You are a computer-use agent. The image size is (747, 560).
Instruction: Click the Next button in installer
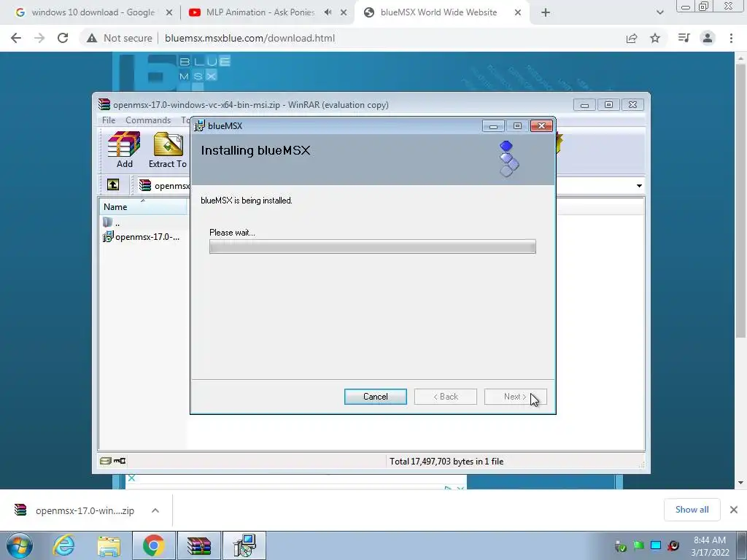tap(515, 397)
